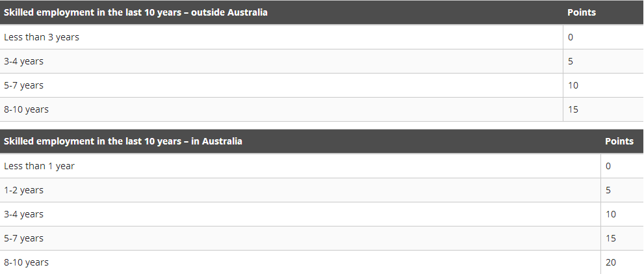This screenshot has width=644, height=274.
Task: Select the outside Australia '5-7 years' row
Action: click(x=322, y=85)
